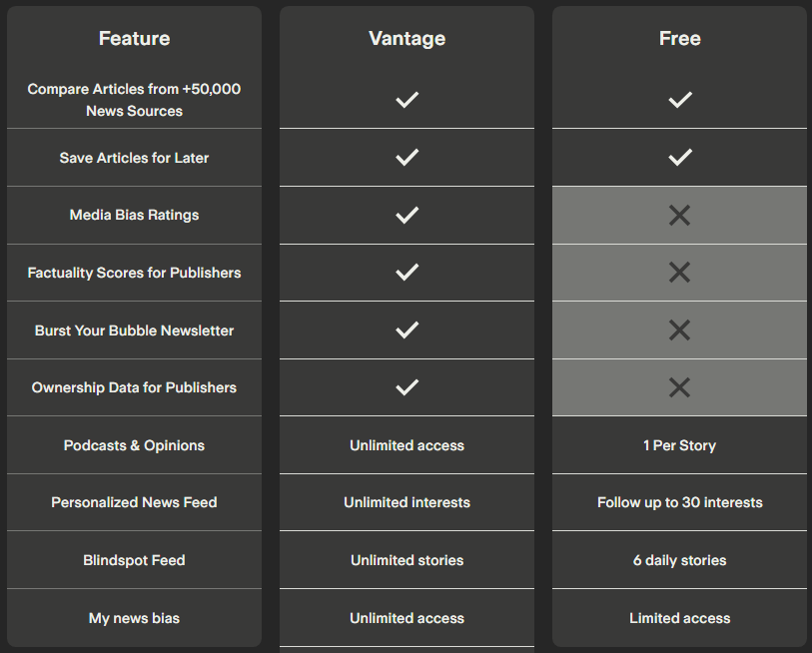Click Free checkmark for Save Articles for Later
Viewport: 812px width, 653px height.
coord(680,158)
